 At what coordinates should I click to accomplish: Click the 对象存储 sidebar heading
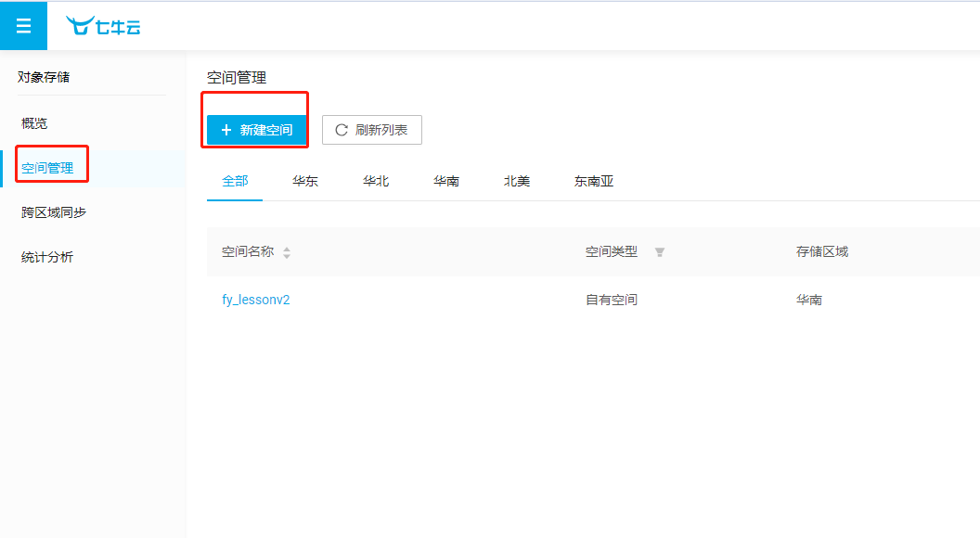click(x=44, y=77)
